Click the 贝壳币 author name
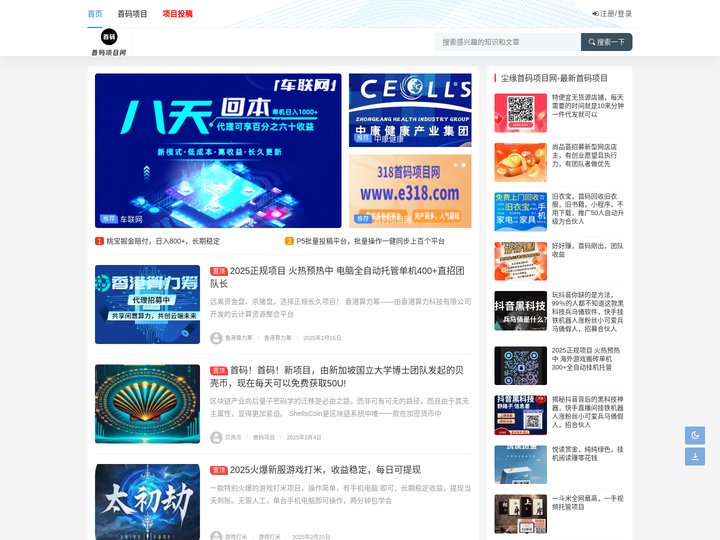 (x=233, y=438)
